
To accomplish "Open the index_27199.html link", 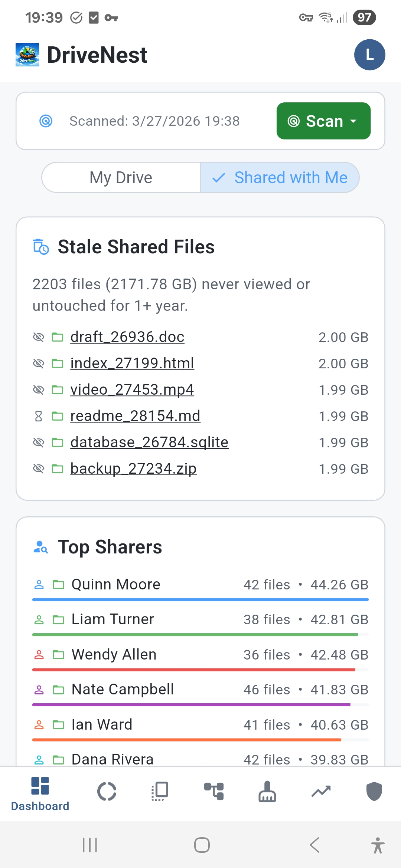I will [132, 364].
